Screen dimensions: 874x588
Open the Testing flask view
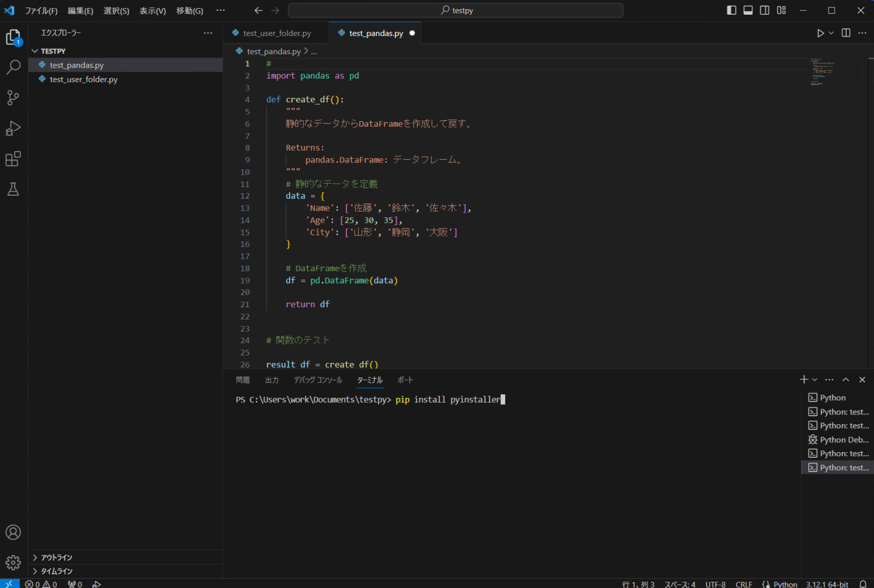point(13,189)
